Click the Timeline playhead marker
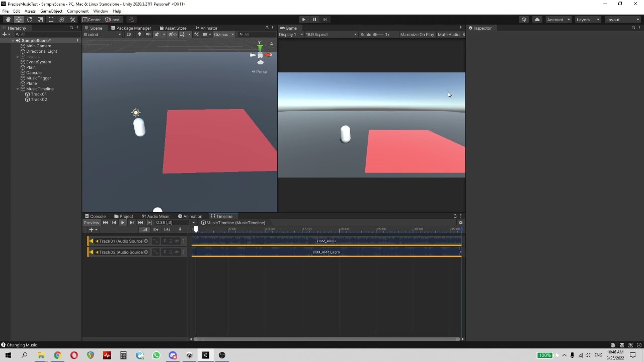 [196, 230]
